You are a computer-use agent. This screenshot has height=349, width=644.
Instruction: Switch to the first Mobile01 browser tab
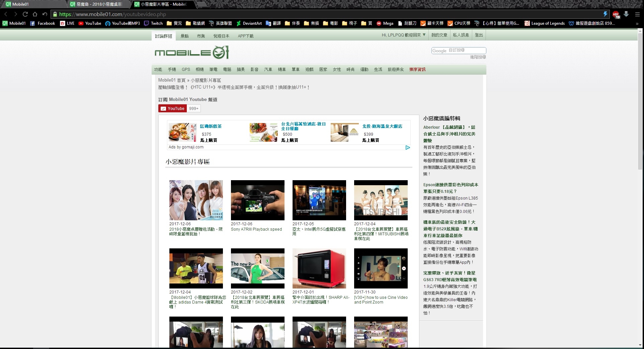(x=33, y=4)
